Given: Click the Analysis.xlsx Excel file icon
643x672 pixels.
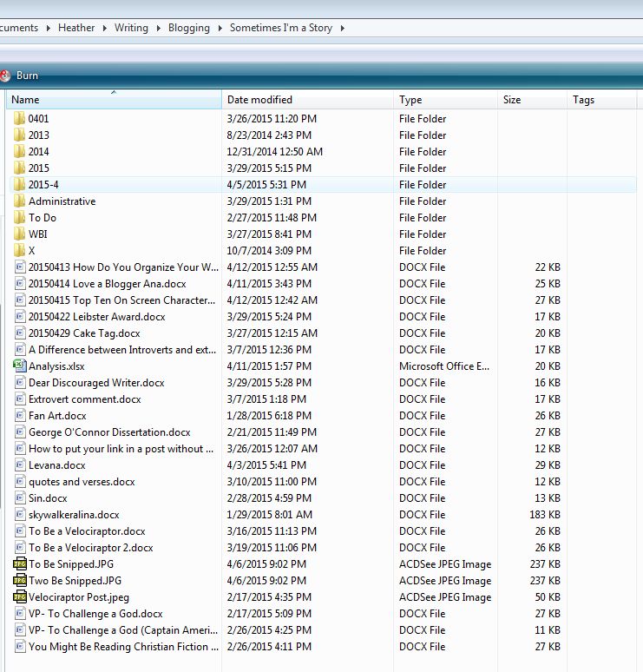Looking at the screenshot, I should (20, 366).
